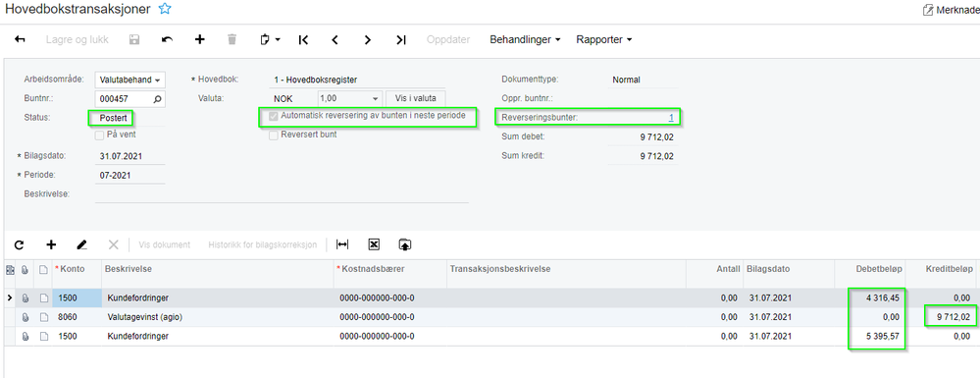This screenshot has width=980, height=378.
Task: Click the Bilagsdato field 31.07.2021
Action: point(130,156)
